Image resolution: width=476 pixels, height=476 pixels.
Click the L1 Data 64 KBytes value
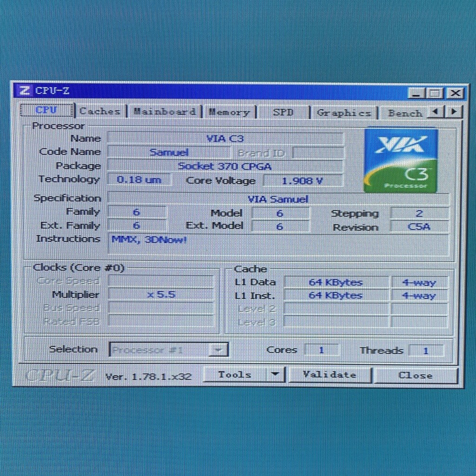[336, 282]
